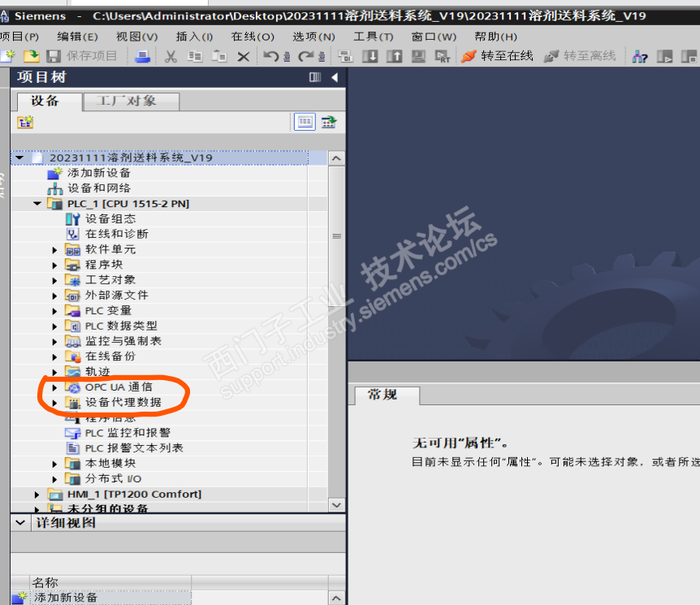Click project tree scrollbar down arrow
The height and width of the screenshot is (605, 700).
pyautogui.click(x=337, y=505)
